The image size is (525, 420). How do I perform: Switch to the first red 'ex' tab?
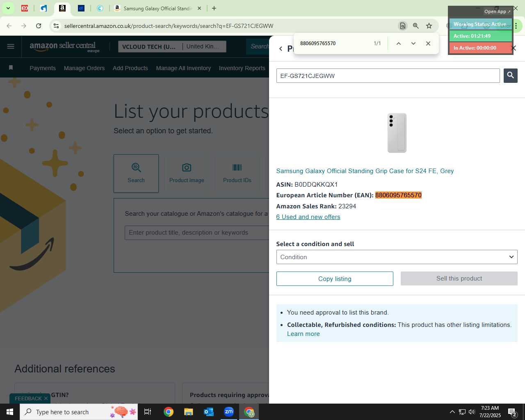(25, 8)
